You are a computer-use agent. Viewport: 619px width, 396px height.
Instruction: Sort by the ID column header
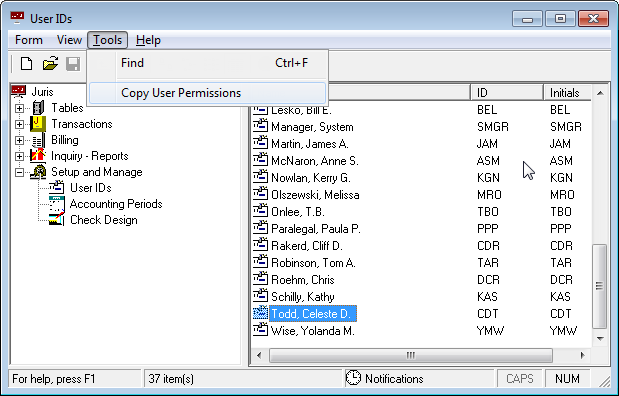click(x=507, y=92)
